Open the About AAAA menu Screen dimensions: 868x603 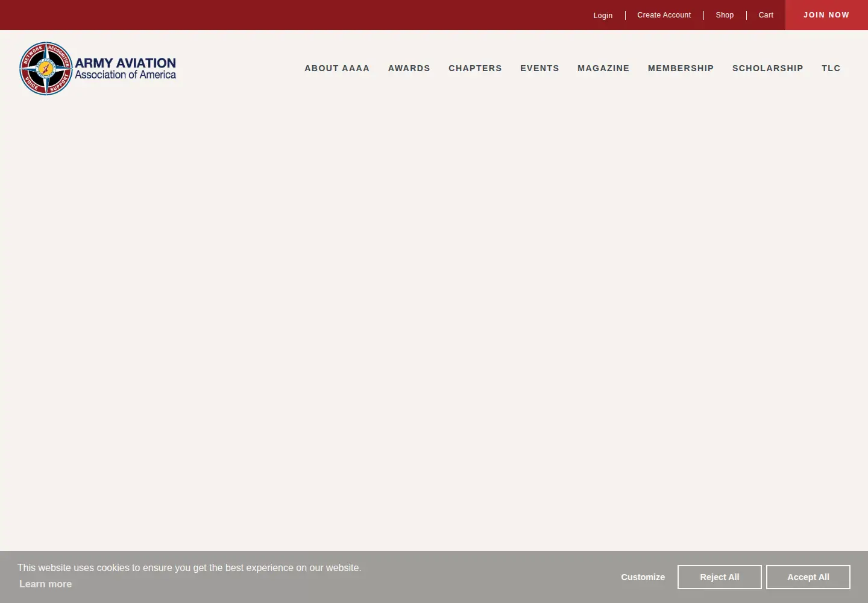click(337, 68)
